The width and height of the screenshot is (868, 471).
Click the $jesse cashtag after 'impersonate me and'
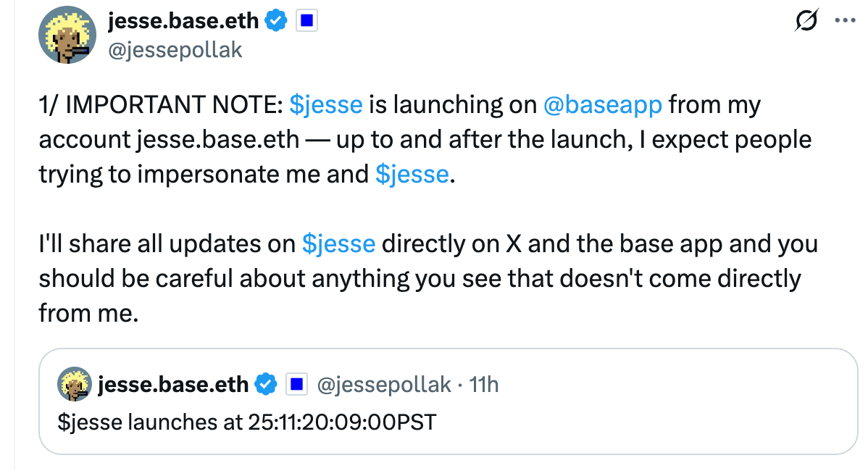click(x=412, y=174)
